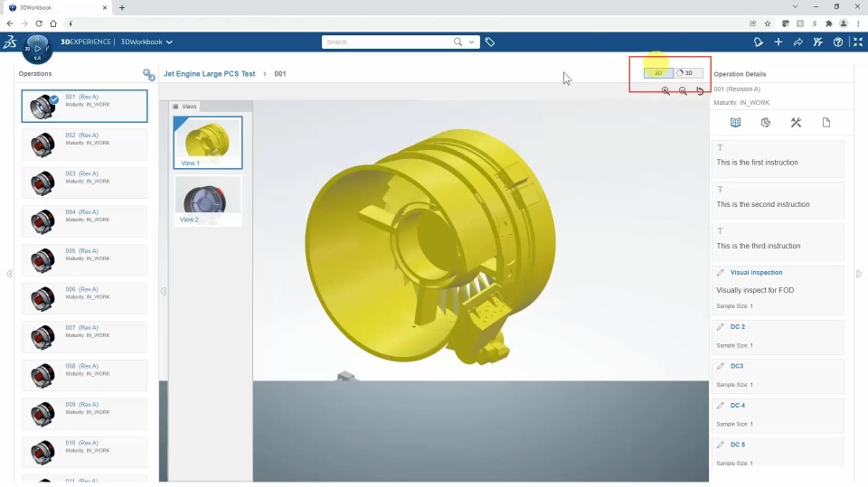Collapse the Views panel with left chevron
The image size is (868, 487).
[x=164, y=291]
